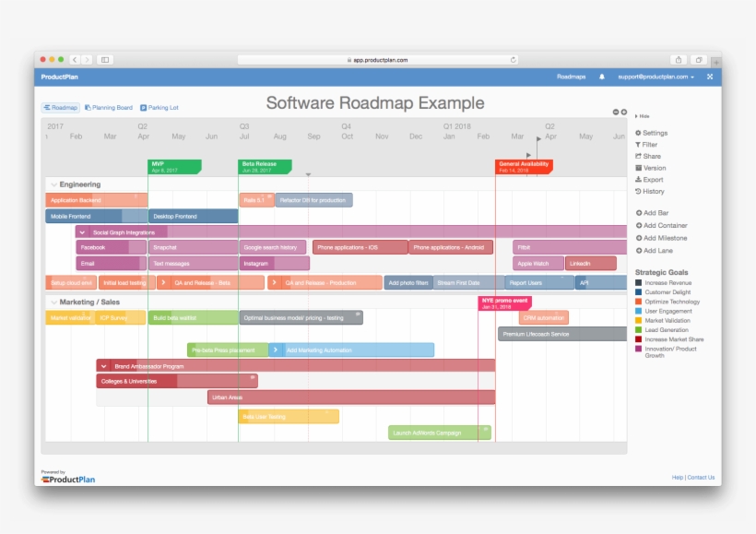Collapse the Brand Ambassador Program container
This screenshot has width=756, height=534.
(x=103, y=365)
